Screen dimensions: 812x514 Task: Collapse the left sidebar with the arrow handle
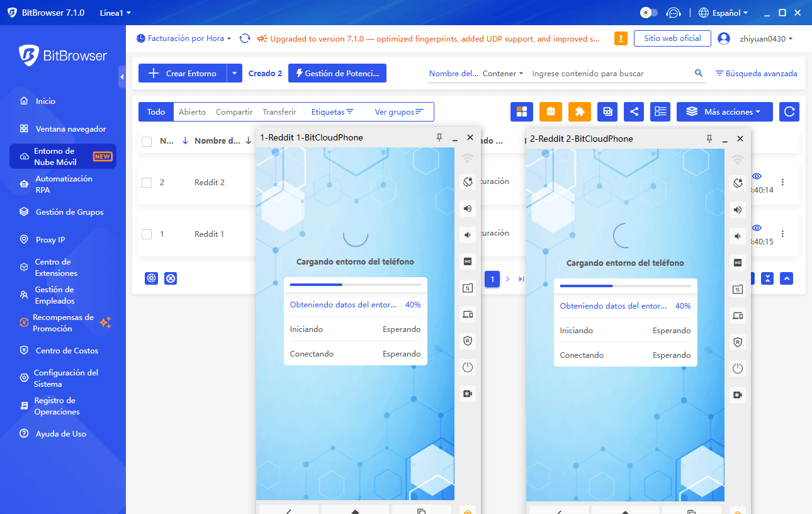tap(121, 77)
